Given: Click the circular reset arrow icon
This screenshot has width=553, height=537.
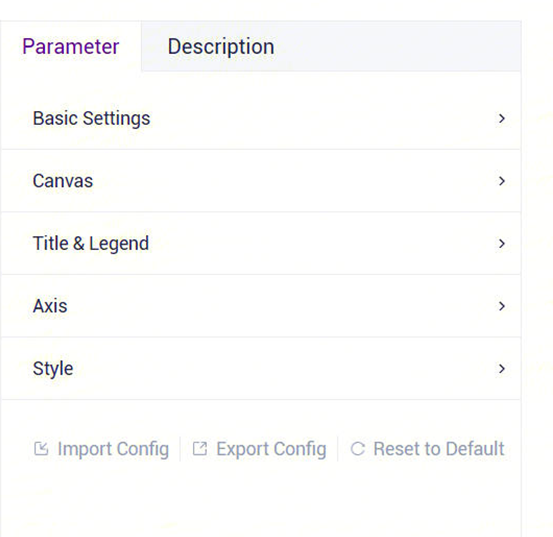Looking at the screenshot, I should point(357,449).
